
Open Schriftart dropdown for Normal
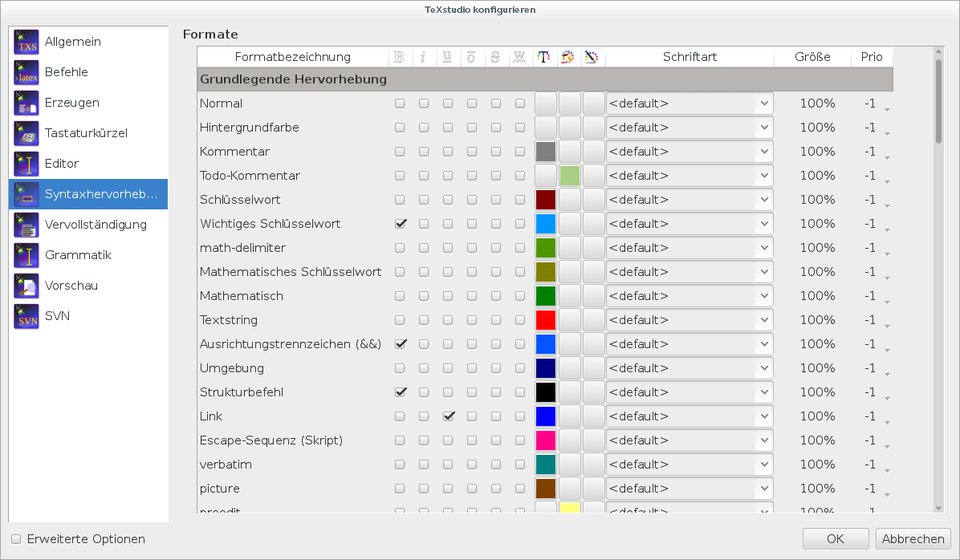point(689,103)
